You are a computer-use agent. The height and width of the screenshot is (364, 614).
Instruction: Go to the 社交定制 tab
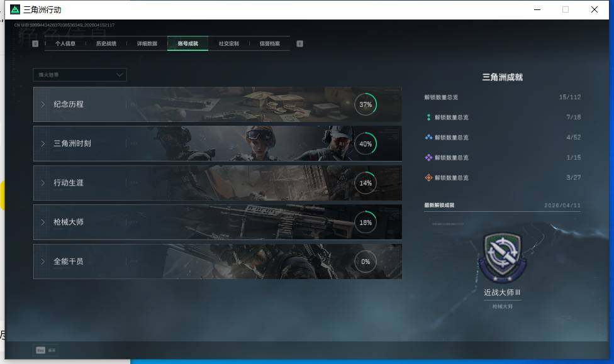[229, 43]
